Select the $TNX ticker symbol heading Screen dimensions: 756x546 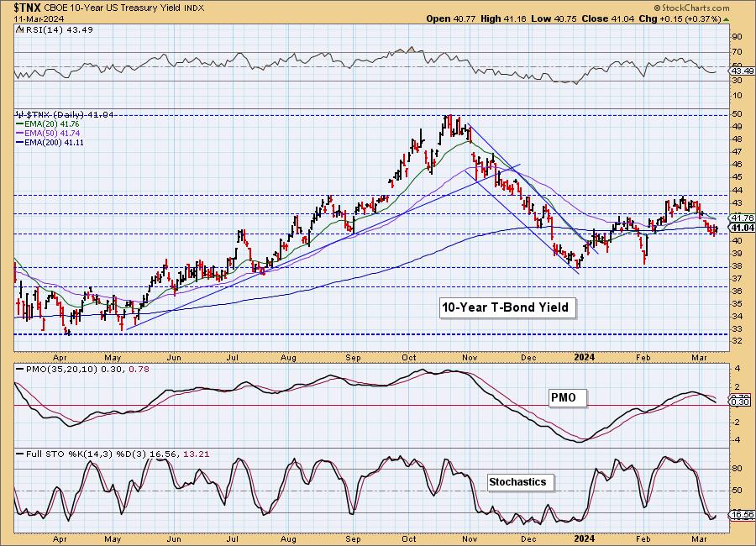pyautogui.click(x=28, y=8)
